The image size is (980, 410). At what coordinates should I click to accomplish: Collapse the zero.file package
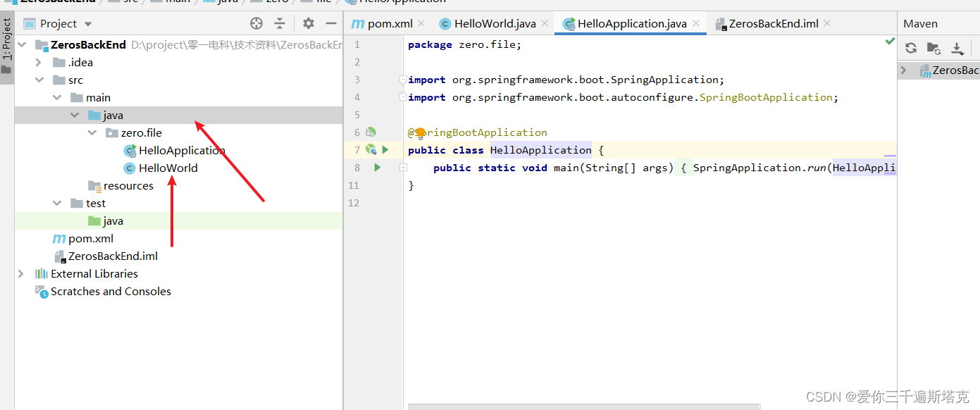(x=92, y=132)
